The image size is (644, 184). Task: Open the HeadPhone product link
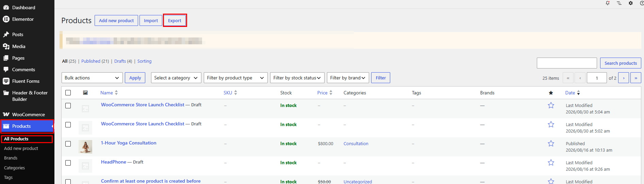[114, 162]
